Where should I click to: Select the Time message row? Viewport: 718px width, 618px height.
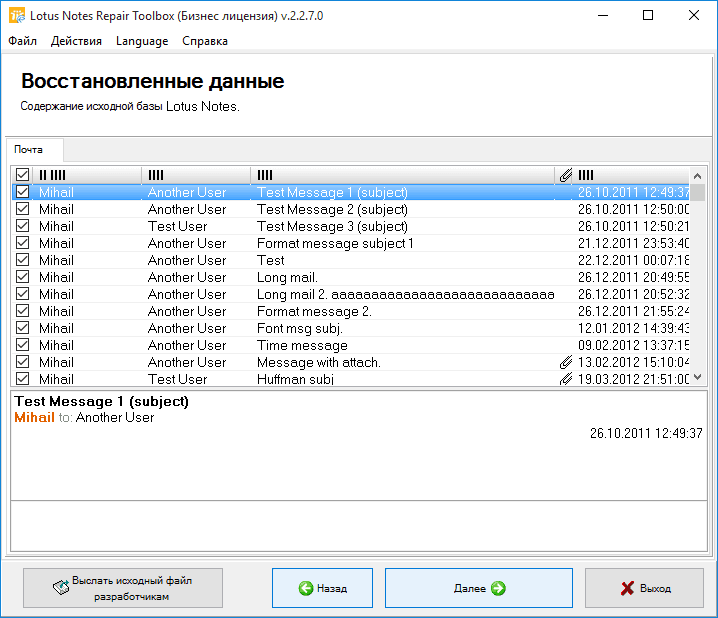tap(351, 345)
